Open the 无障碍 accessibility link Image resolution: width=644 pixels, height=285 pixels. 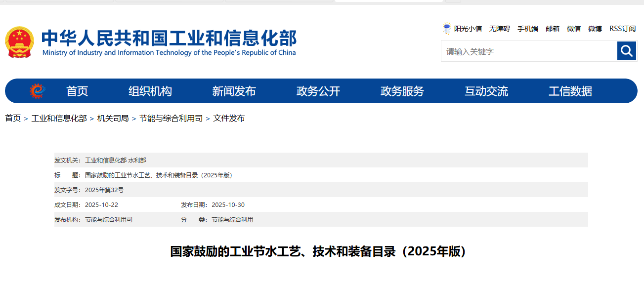click(x=499, y=29)
